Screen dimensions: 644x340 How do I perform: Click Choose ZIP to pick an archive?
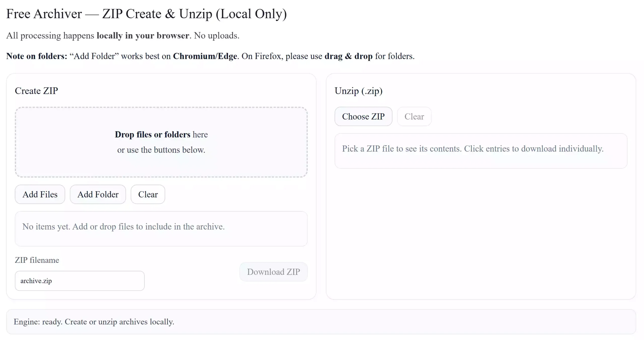(x=363, y=116)
